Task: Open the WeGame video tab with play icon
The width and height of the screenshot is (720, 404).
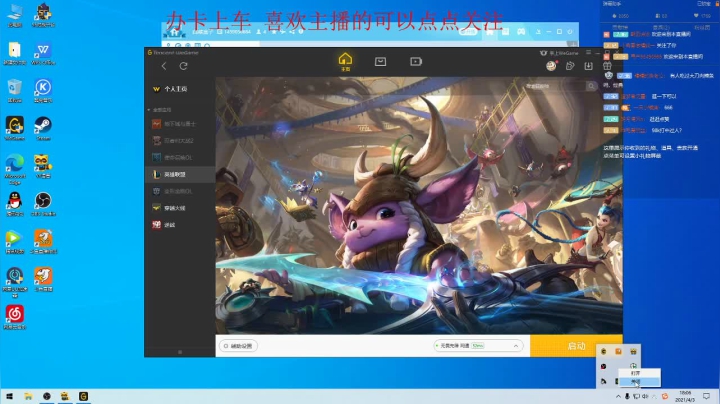Action: [x=416, y=62]
